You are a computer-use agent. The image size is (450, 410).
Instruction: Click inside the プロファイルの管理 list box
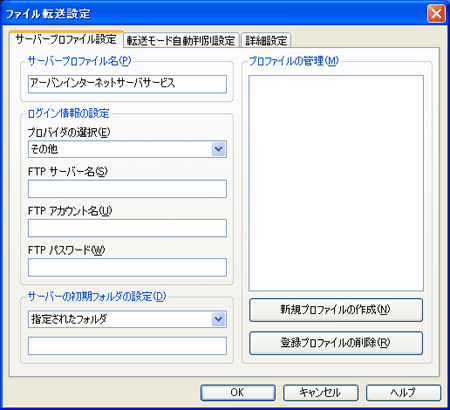pos(336,183)
